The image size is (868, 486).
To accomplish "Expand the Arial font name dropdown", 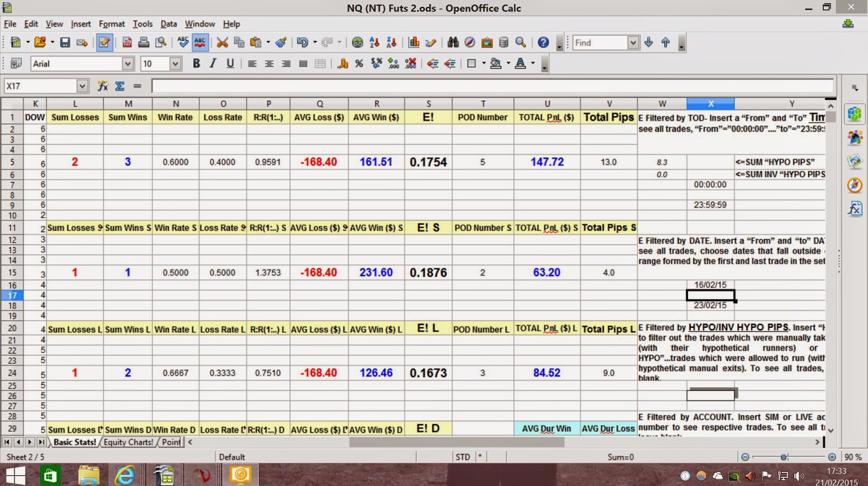I will pos(127,63).
